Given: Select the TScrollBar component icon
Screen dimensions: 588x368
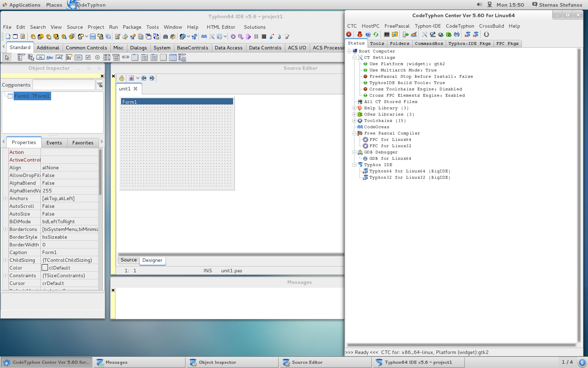Looking at the screenshot, I should tap(126, 57).
